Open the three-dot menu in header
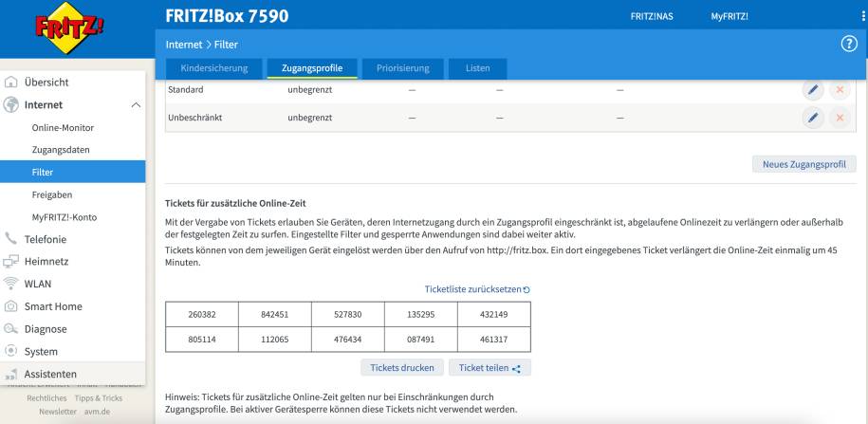The height and width of the screenshot is (424, 868). pos(863,17)
